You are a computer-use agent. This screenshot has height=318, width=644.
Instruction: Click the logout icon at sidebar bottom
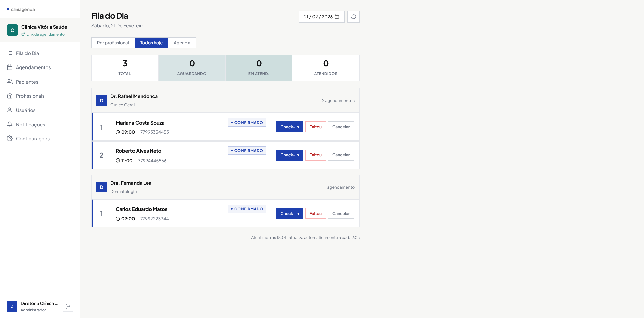click(68, 306)
